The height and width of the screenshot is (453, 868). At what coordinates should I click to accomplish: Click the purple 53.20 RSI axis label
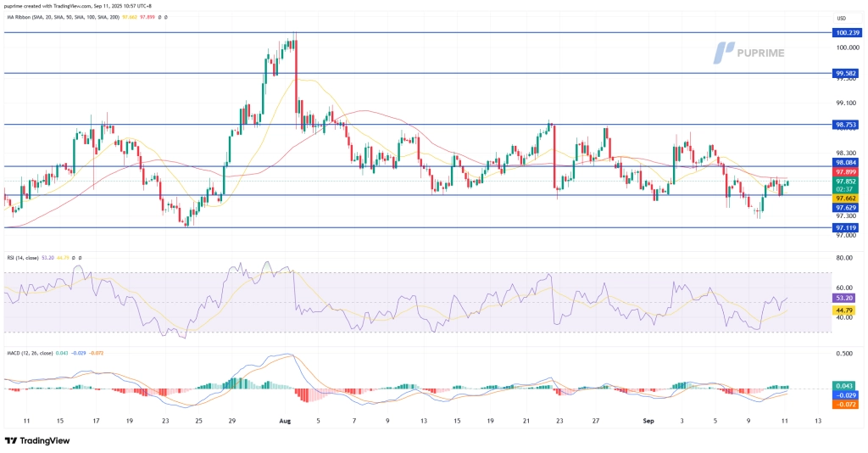coord(844,298)
